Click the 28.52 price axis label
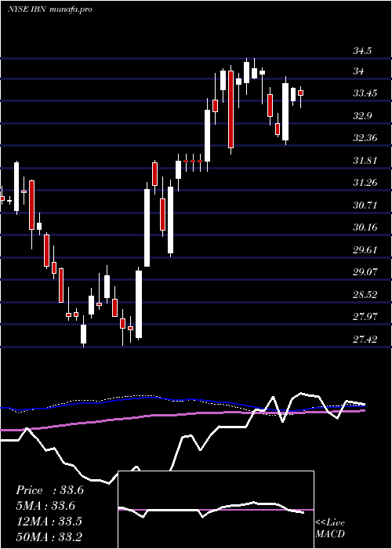392x549 pixels. pos(365,294)
